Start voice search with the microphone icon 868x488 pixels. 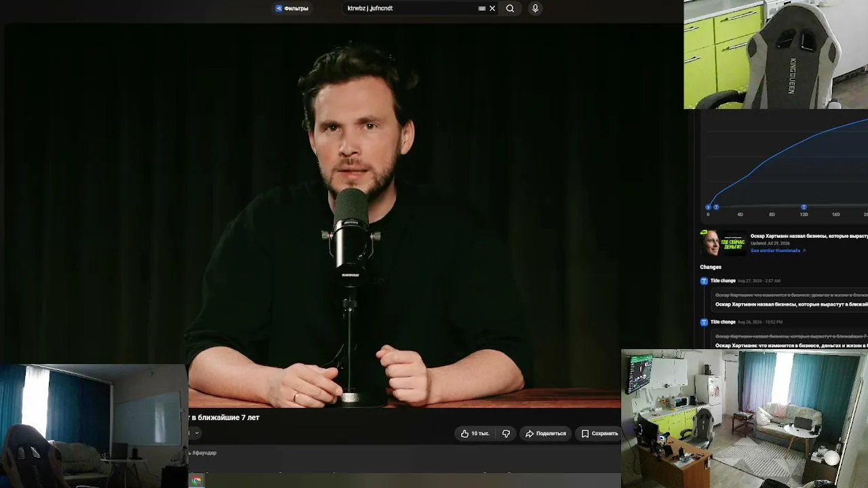535,8
